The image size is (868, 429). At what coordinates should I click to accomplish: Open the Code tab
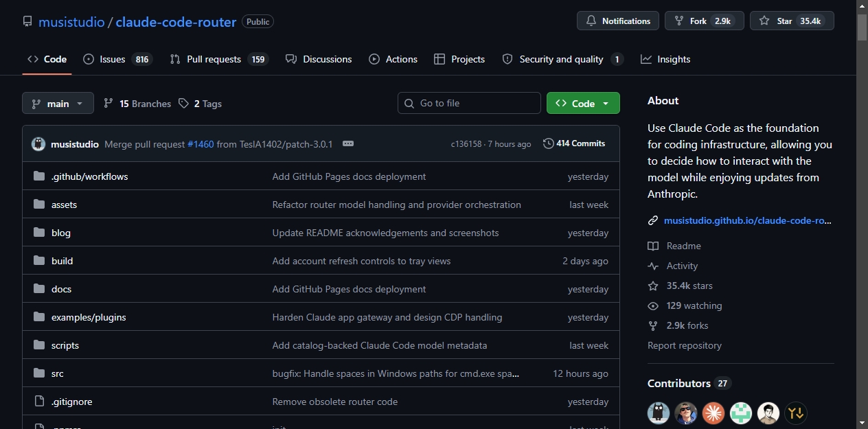click(x=47, y=59)
